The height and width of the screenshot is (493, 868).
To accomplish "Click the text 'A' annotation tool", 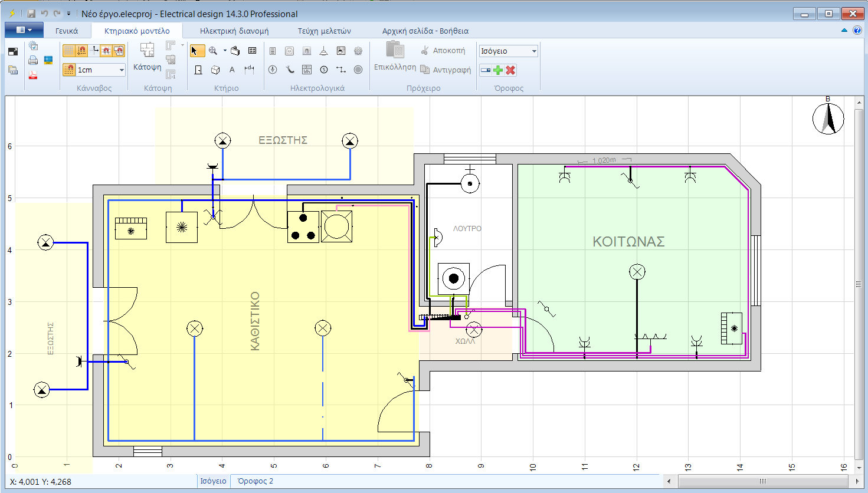I will click(x=232, y=70).
